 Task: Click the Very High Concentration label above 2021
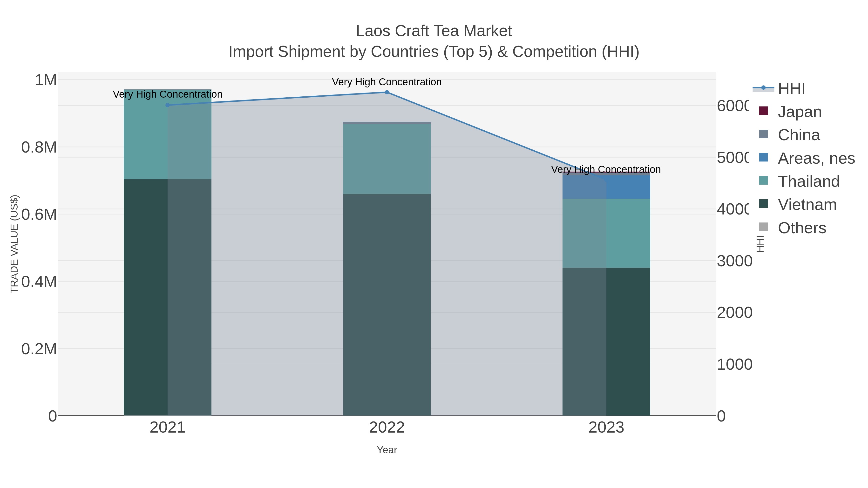(x=168, y=94)
